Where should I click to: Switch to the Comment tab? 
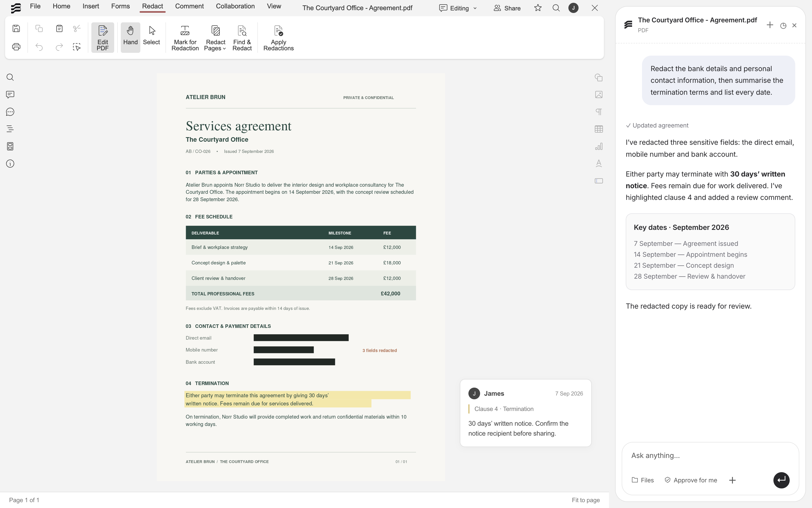(x=189, y=6)
